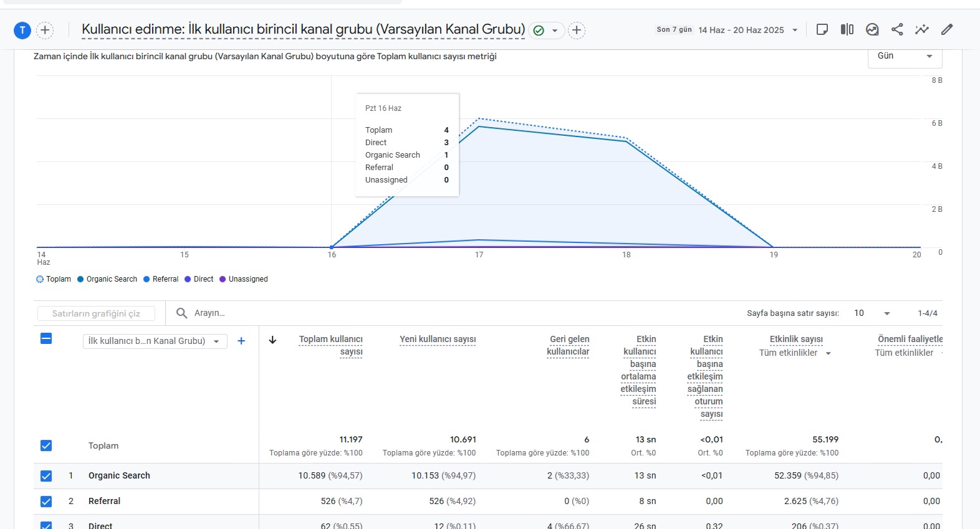The image size is (980, 529).
Task: Uncheck the Referral row checkbox
Action: [46, 502]
